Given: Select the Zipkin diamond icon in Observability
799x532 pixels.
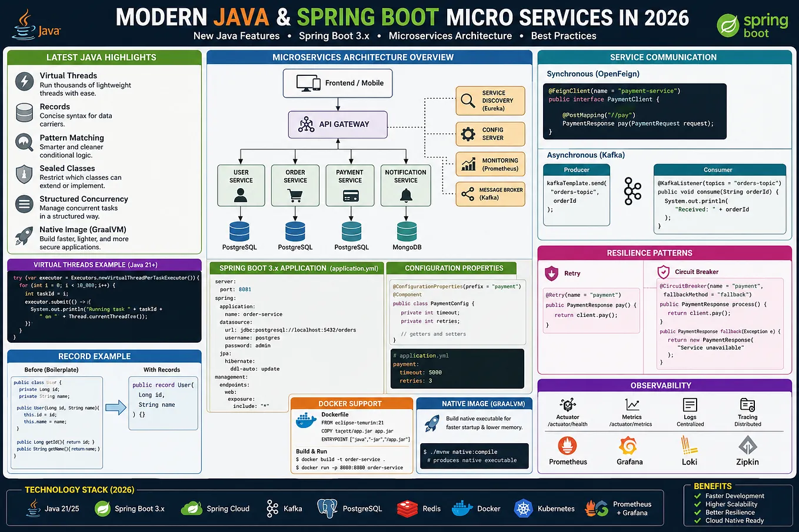Looking at the screenshot, I should click(x=748, y=445).
